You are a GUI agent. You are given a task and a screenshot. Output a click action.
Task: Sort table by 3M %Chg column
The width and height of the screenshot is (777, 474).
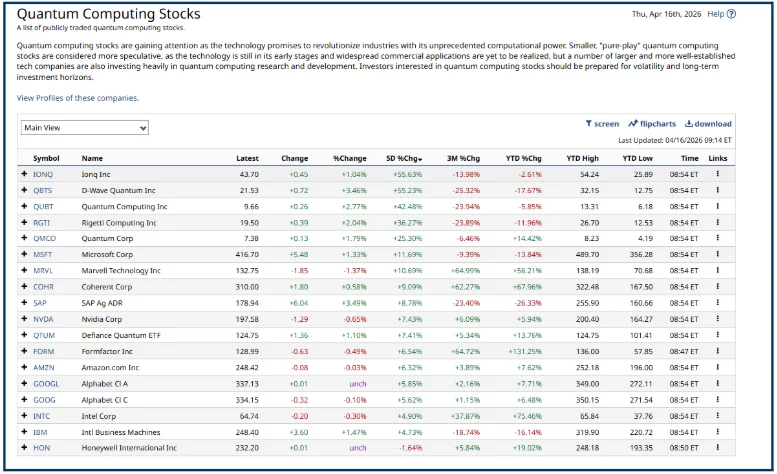[x=463, y=158]
